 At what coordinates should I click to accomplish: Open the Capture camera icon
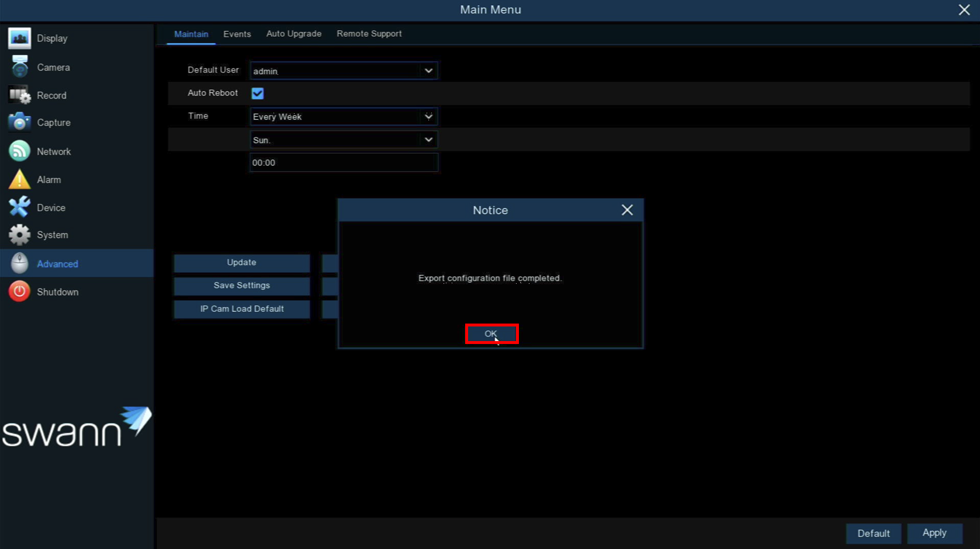[19, 122]
